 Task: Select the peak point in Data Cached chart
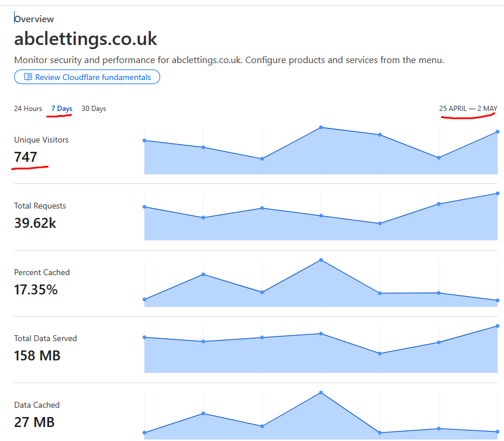pyautogui.click(x=321, y=393)
